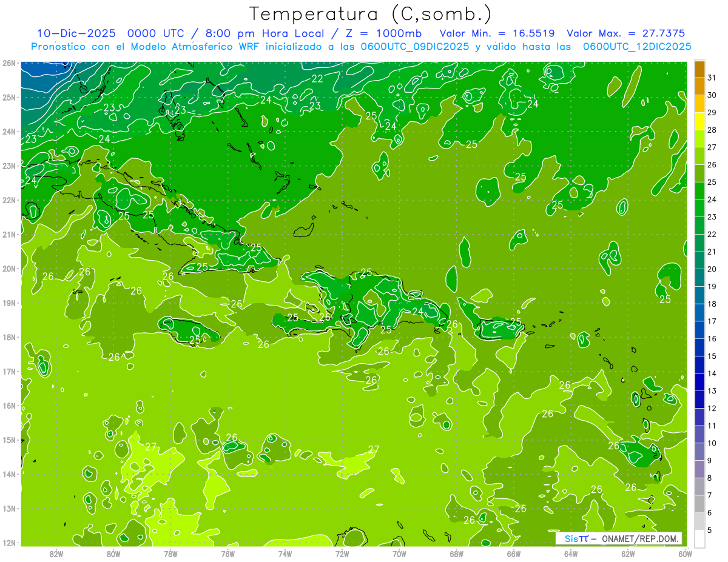Viewport: 728px width, 562px height.
Task: Click the value 20 on the color scale
Action: pos(712,269)
